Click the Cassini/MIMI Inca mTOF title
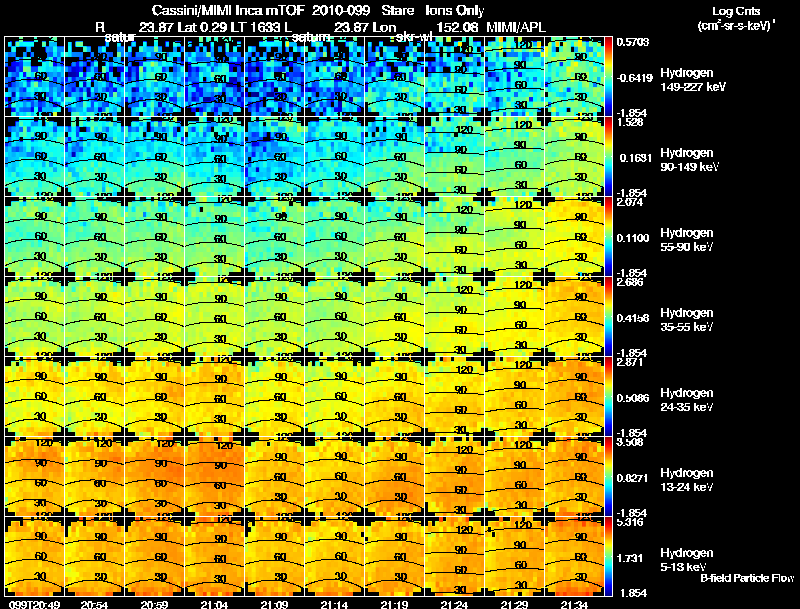 [229, 10]
